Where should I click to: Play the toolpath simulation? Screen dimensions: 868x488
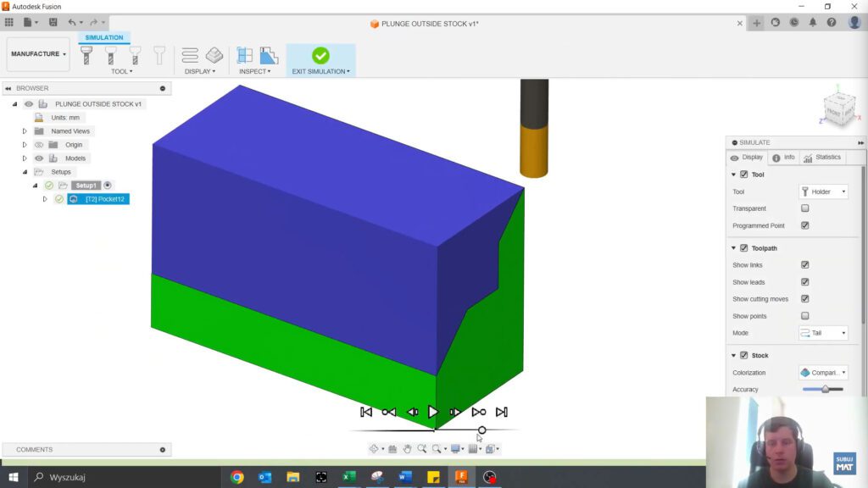coord(433,412)
